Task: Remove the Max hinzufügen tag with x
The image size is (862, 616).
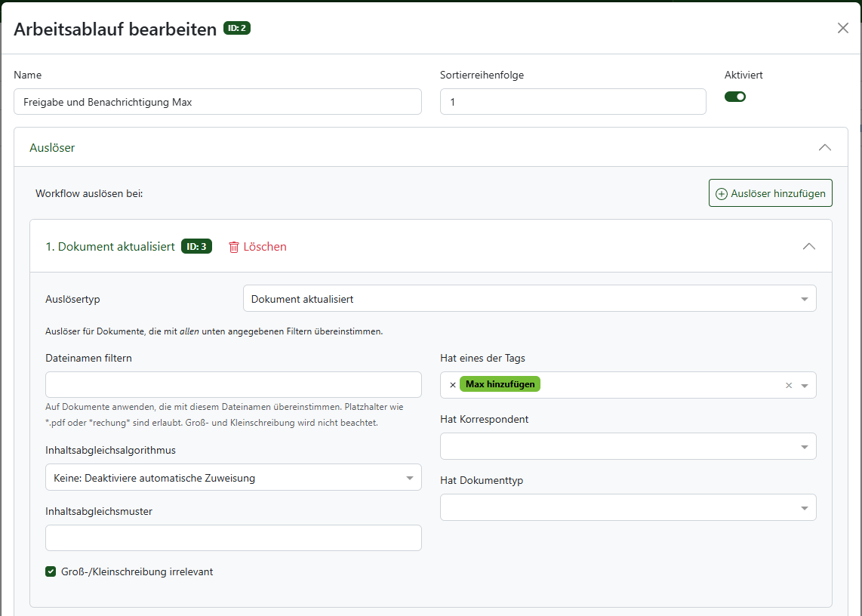Action: coord(453,385)
